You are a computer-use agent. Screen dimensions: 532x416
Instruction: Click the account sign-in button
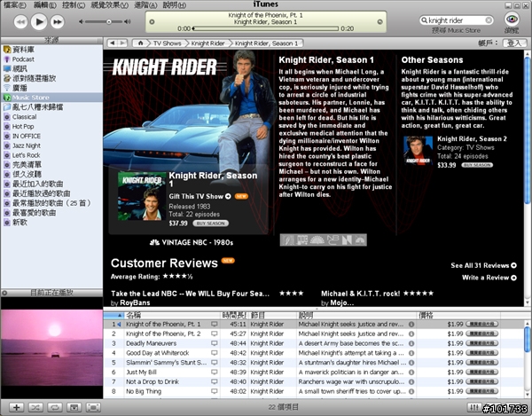point(514,43)
